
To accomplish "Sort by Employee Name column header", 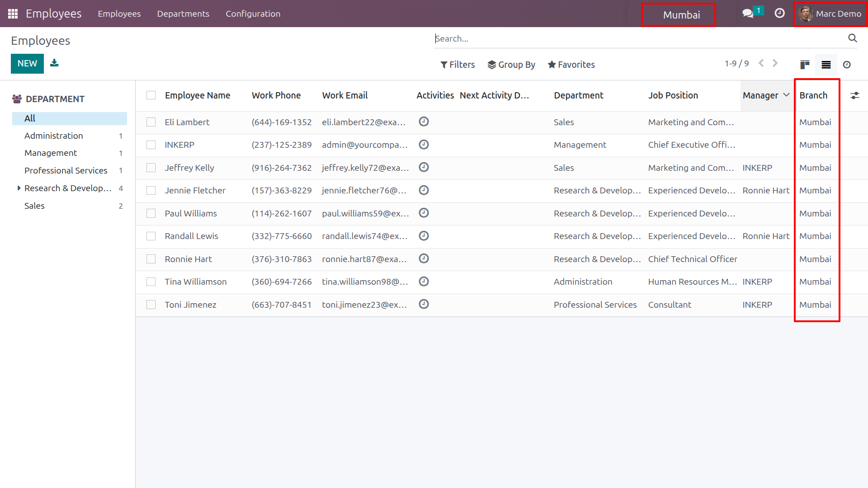I will tap(198, 95).
